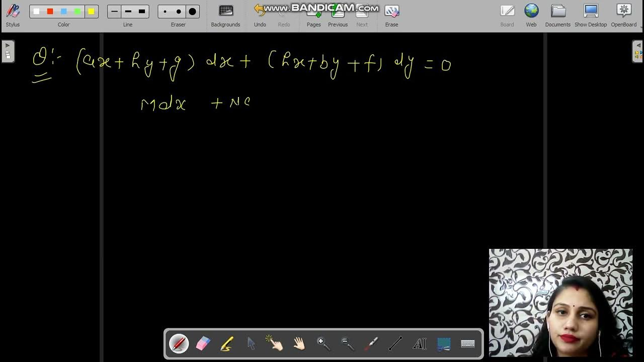Open the Documents view

click(x=558, y=16)
